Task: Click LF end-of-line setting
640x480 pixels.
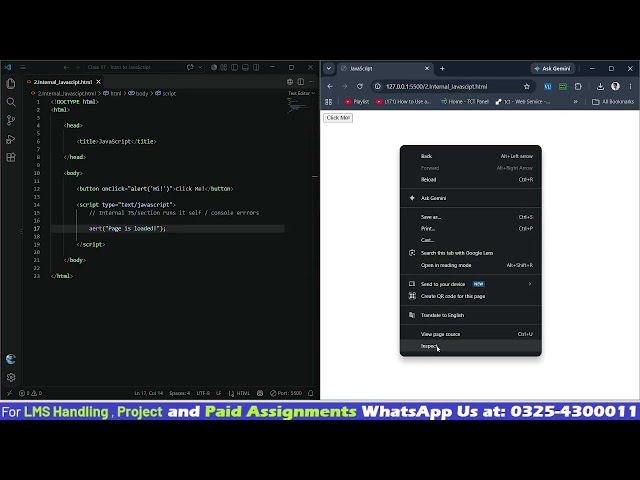Action: tap(218, 393)
